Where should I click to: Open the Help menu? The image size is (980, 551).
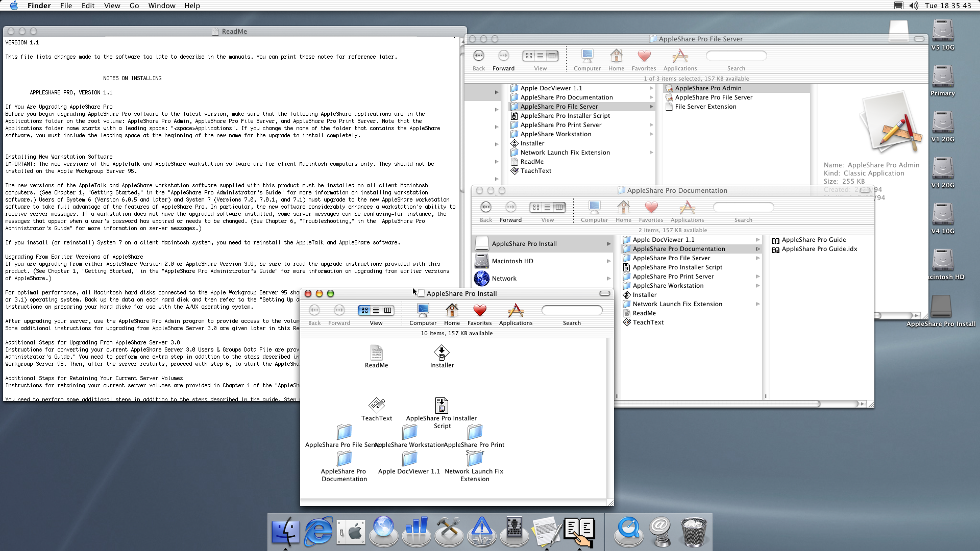[x=192, y=6]
